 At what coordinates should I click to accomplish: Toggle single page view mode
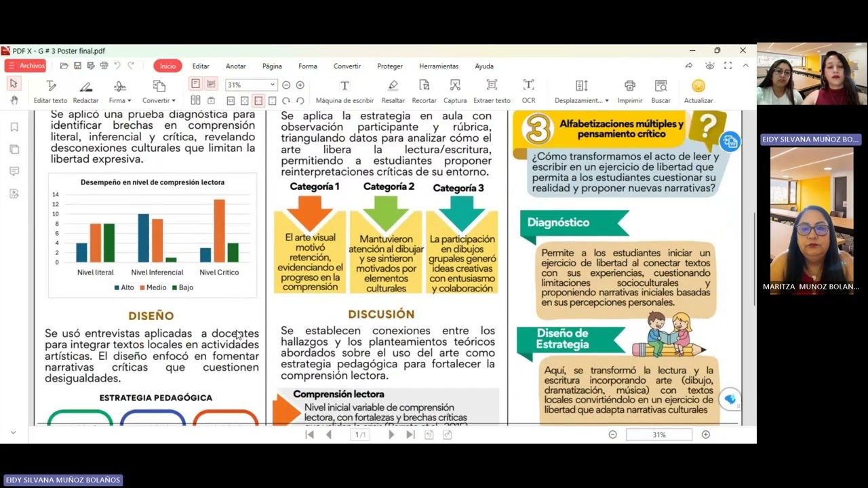195,84
